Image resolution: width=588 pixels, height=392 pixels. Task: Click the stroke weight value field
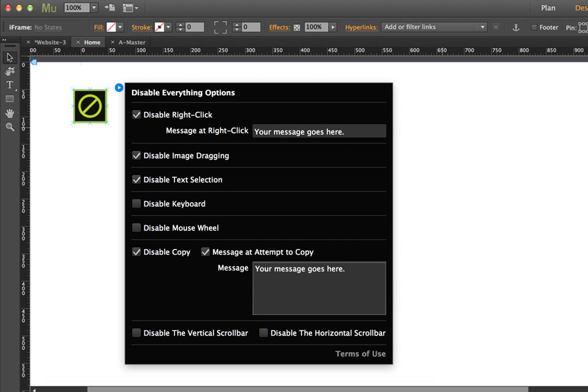[195, 27]
